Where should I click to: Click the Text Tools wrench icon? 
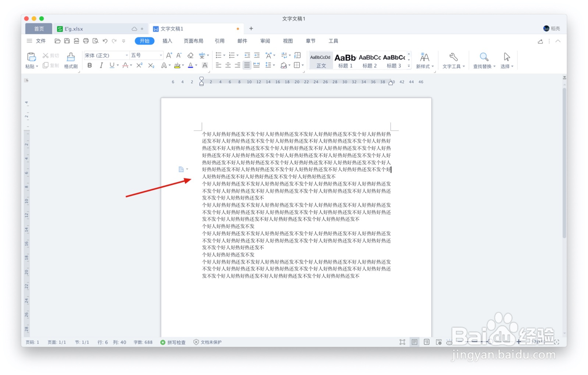coord(453,57)
